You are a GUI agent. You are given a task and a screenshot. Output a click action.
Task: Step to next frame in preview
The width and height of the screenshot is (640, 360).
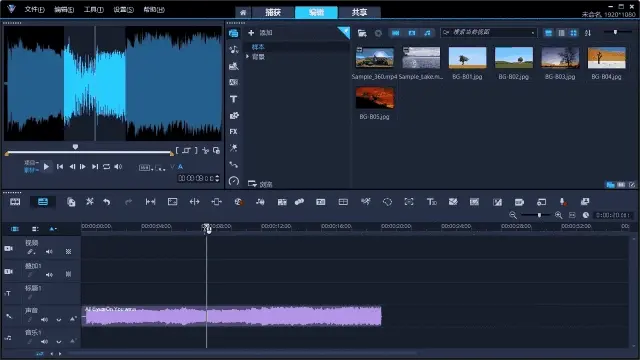tap(83, 167)
